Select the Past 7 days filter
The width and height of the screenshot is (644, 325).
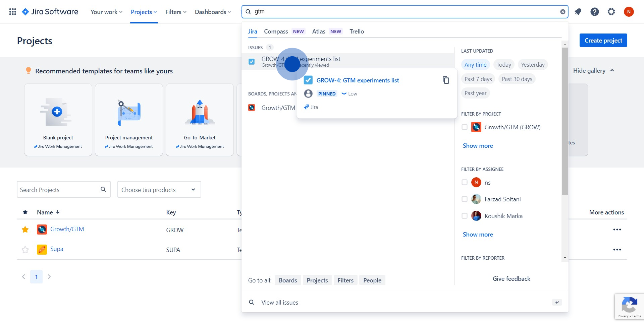tap(478, 79)
